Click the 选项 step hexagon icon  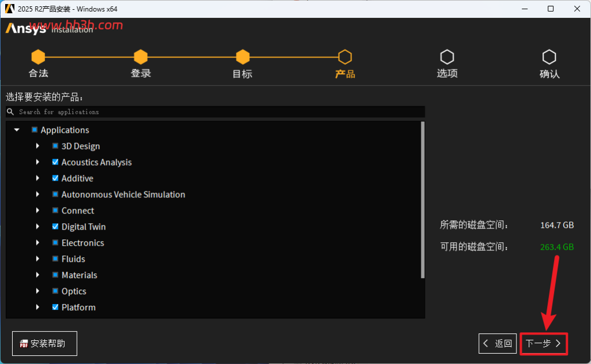pos(447,57)
